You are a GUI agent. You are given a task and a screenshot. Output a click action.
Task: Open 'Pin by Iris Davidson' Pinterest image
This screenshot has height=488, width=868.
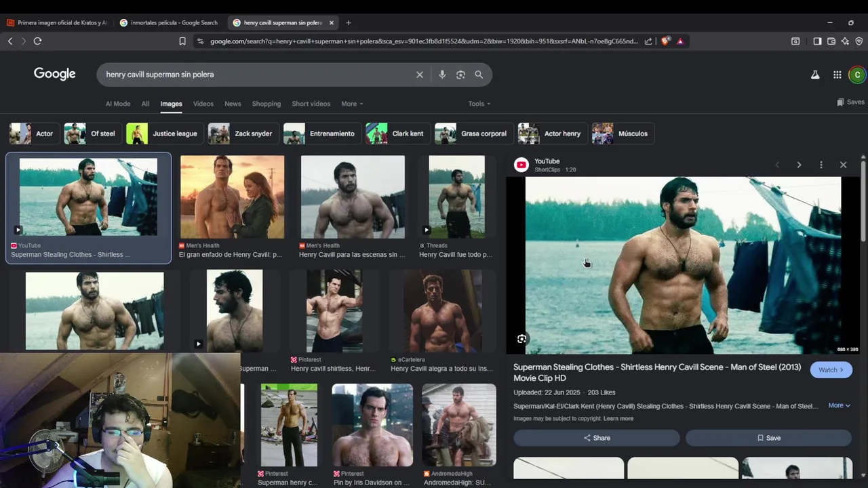(x=372, y=425)
